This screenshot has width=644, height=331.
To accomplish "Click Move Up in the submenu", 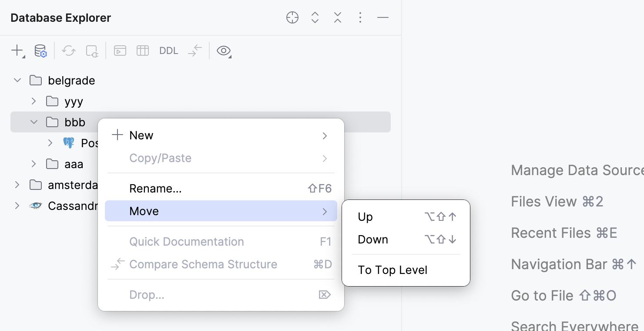I will [365, 216].
